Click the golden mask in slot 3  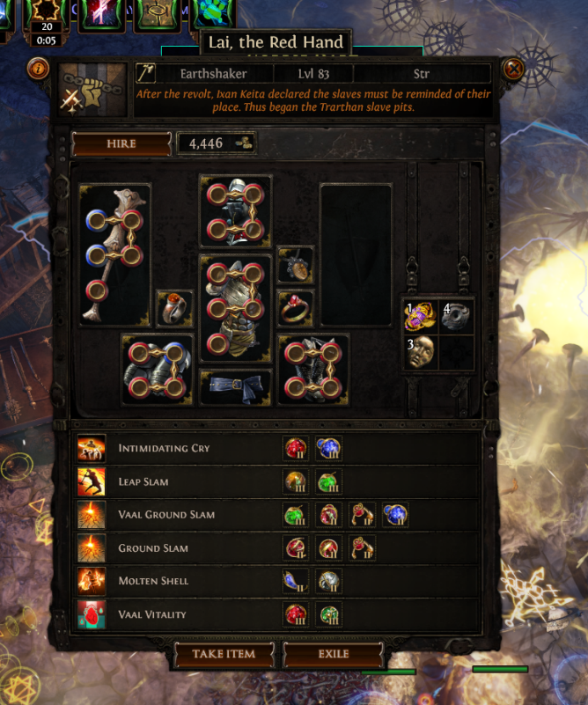point(421,352)
